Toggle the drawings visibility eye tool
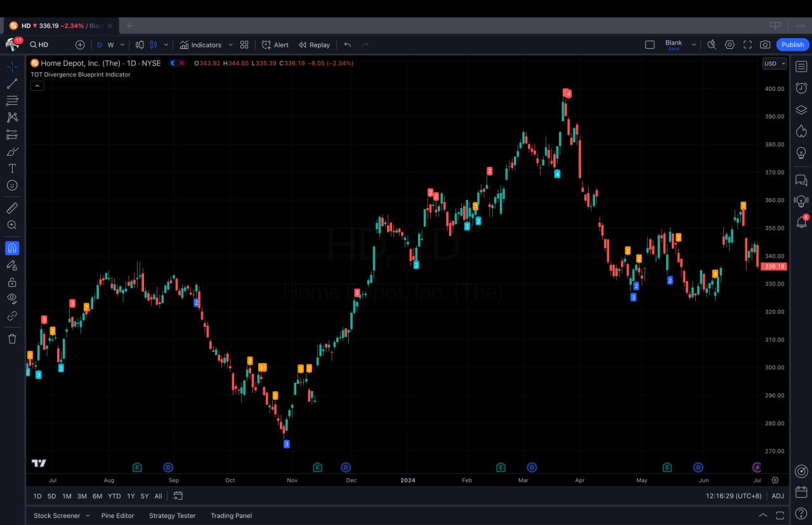This screenshot has height=525, width=812. pos(11,298)
